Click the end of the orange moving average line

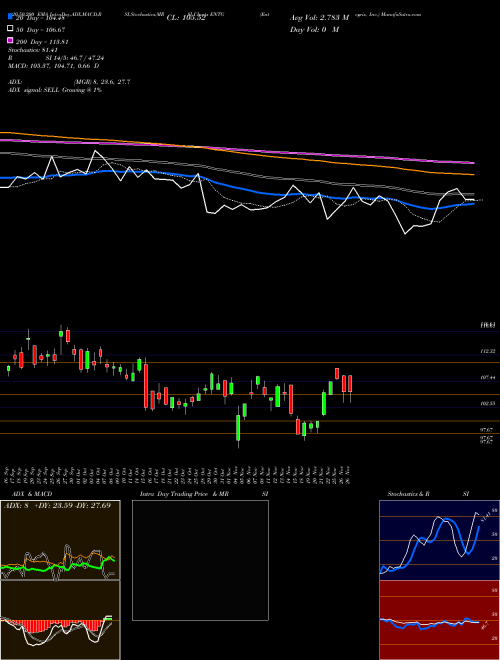point(473,174)
